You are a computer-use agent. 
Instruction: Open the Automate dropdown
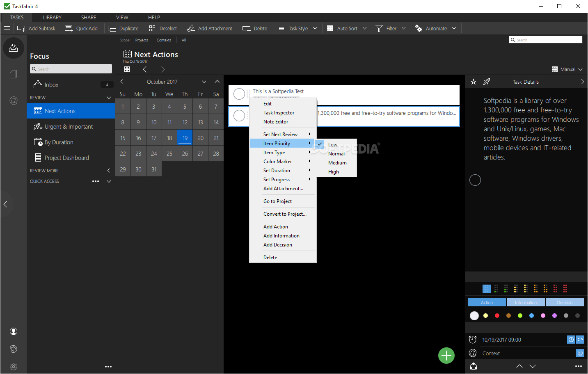[x=436, y=28]
